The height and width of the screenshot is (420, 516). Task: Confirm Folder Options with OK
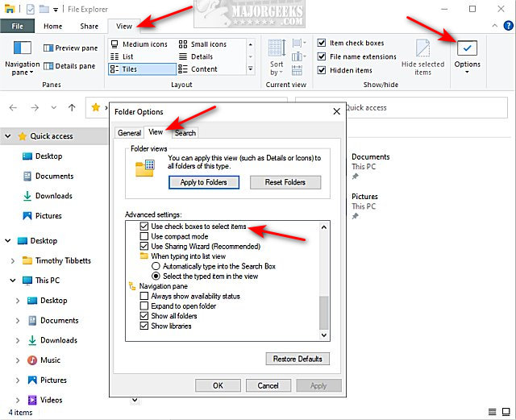click(x=218, y=385)
